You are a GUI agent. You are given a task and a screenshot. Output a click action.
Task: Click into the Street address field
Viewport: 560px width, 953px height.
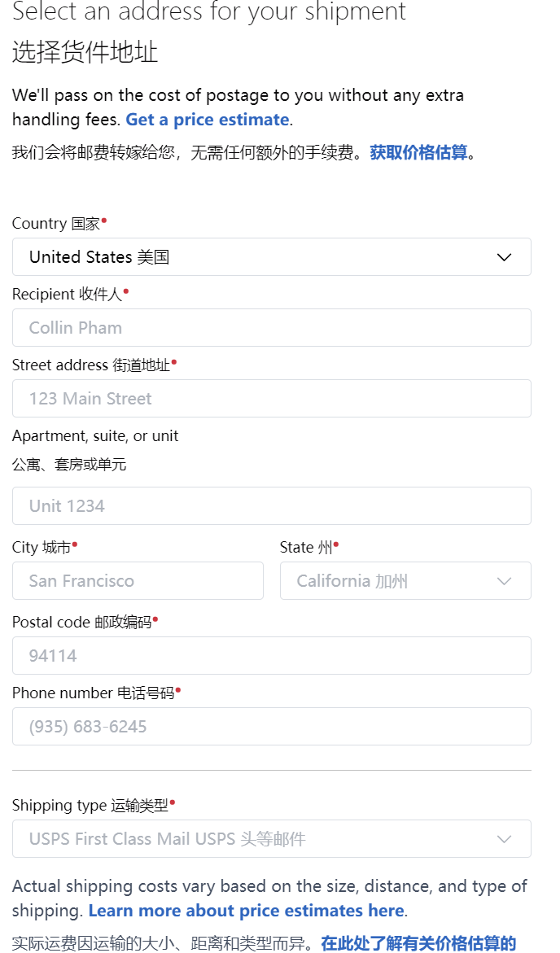271,399
